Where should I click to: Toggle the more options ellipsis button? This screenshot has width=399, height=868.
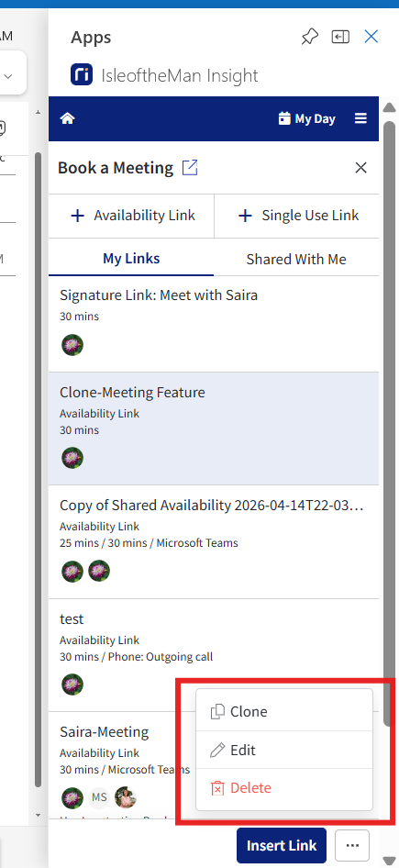352,845
